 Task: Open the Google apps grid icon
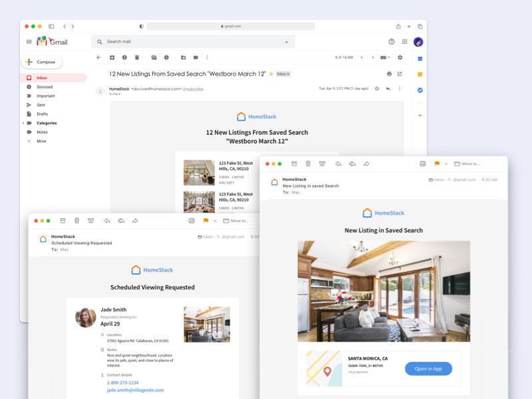click(x=404, y=41)
